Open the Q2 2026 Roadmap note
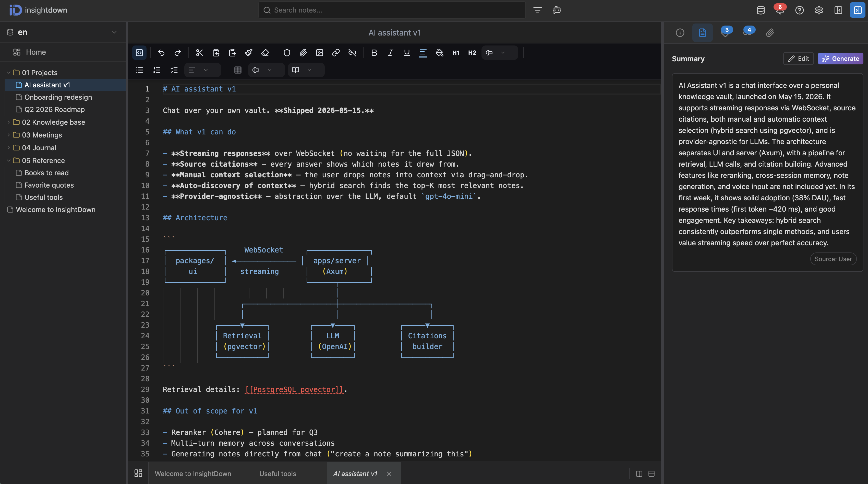868x484 pixels. point(54,109)
